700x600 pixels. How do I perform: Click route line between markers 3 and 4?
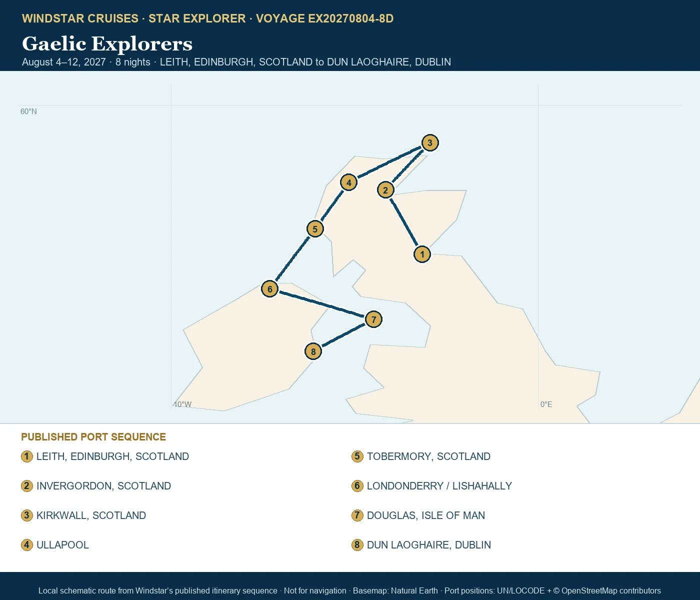(389, 162)
